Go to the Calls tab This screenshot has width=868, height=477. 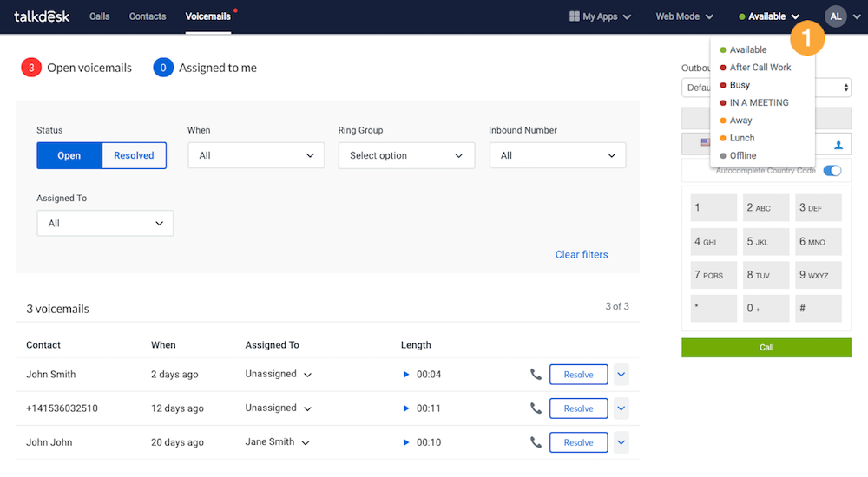(x=100, y=16)
